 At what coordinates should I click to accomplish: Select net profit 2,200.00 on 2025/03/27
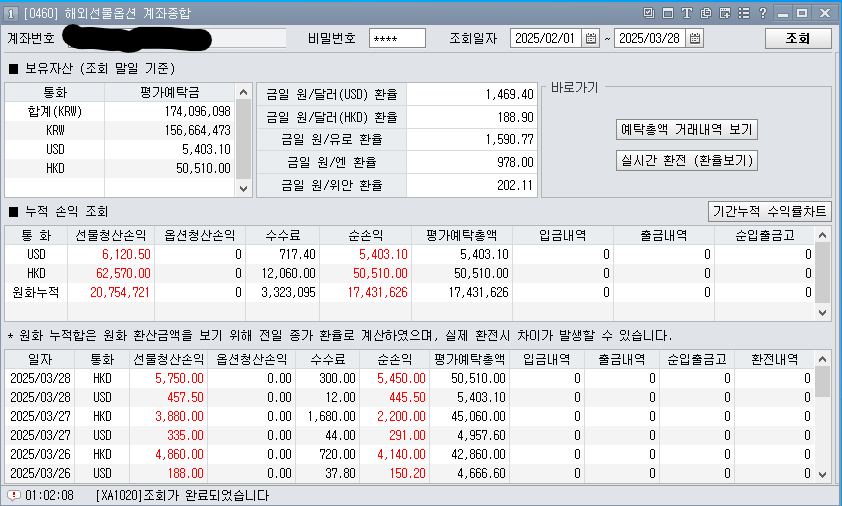[x=401, y=416]
